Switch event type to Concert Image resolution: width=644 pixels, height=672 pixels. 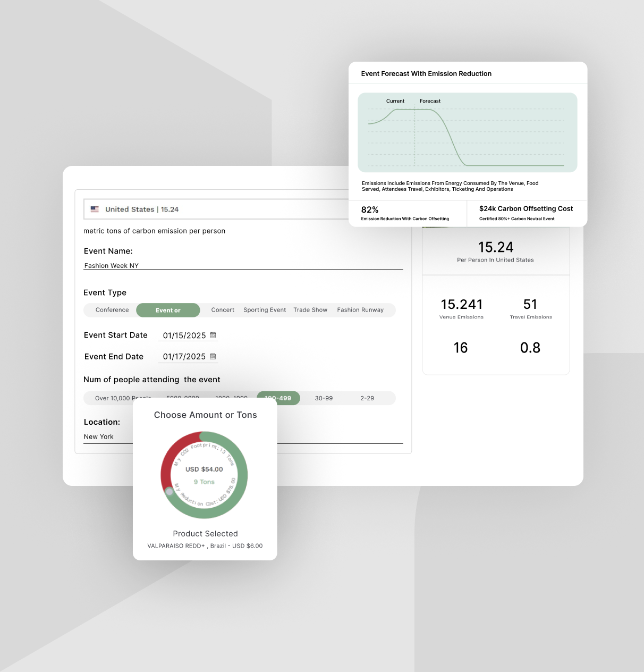click(x=223, y=310)
